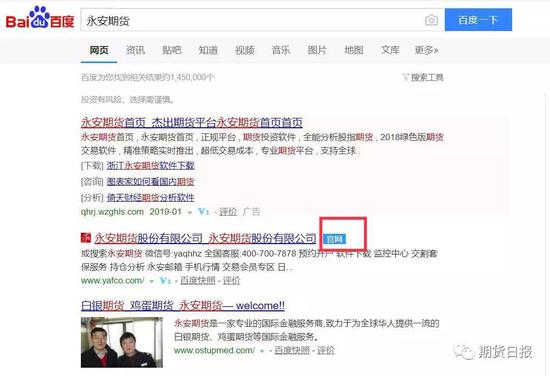Expand dropdown arrow beside www.yafco.com

coord(152,281)
